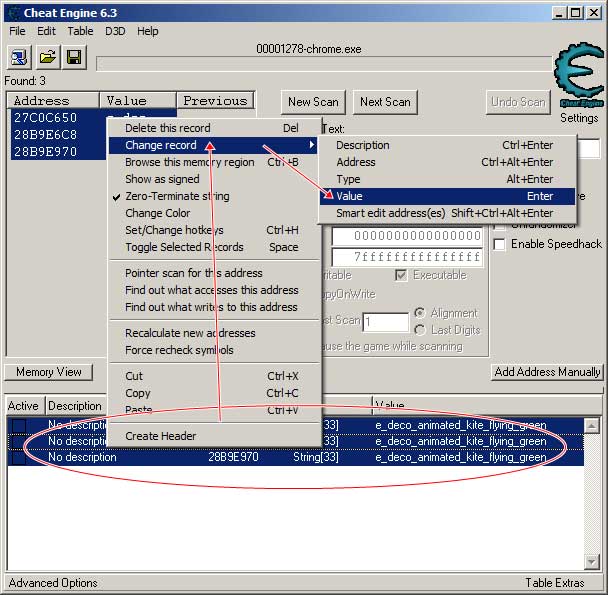This screenshot has width=608, height=595.
Task: Choose Pointer scan for this address
Action: pyautogui.click(x=212, y=273)
